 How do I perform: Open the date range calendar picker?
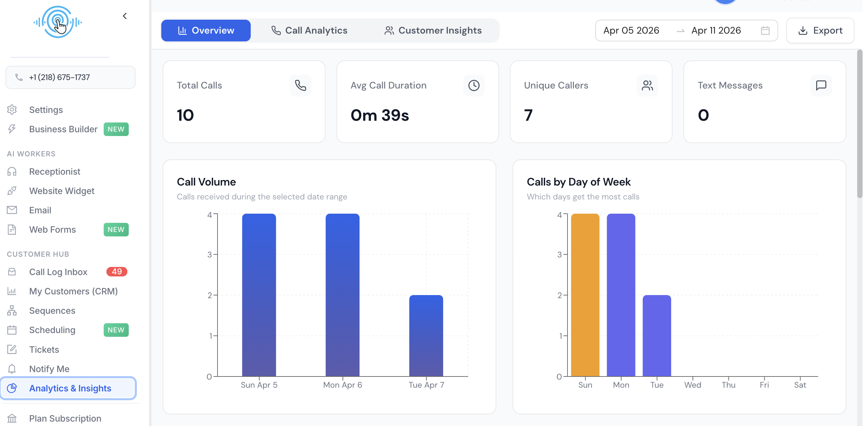[x=765, y=31]
